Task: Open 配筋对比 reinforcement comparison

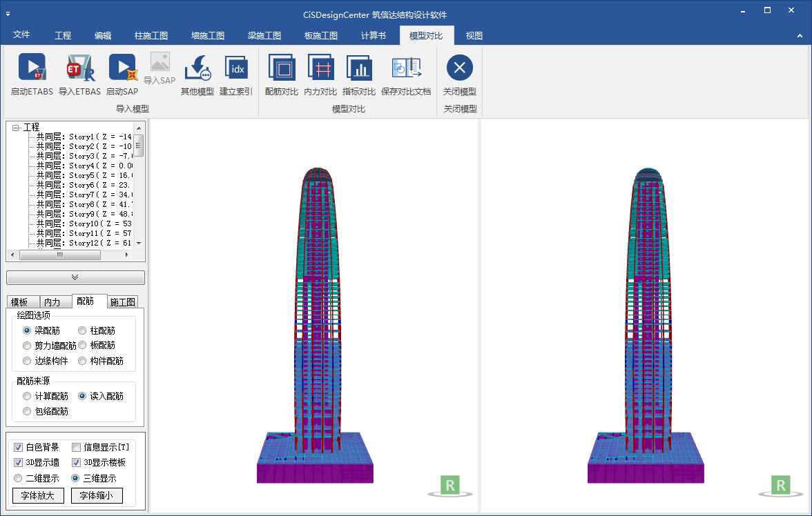Action: 282,68
